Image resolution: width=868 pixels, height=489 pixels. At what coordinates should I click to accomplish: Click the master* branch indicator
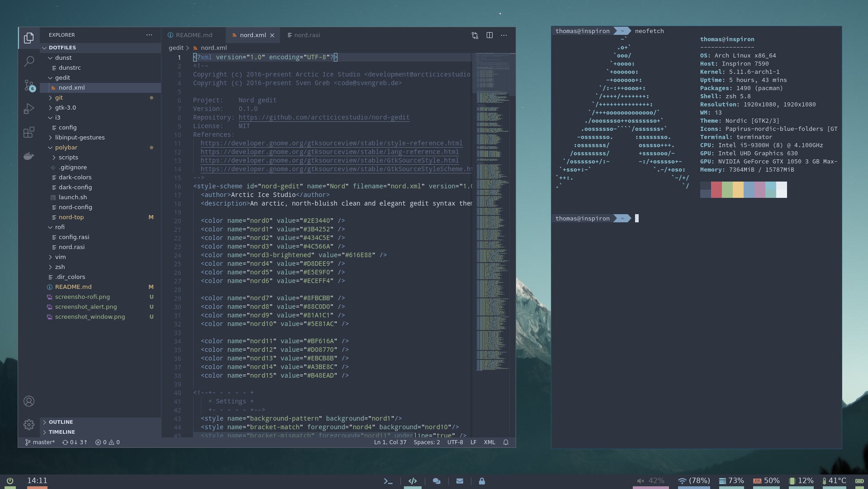(40, 442)
